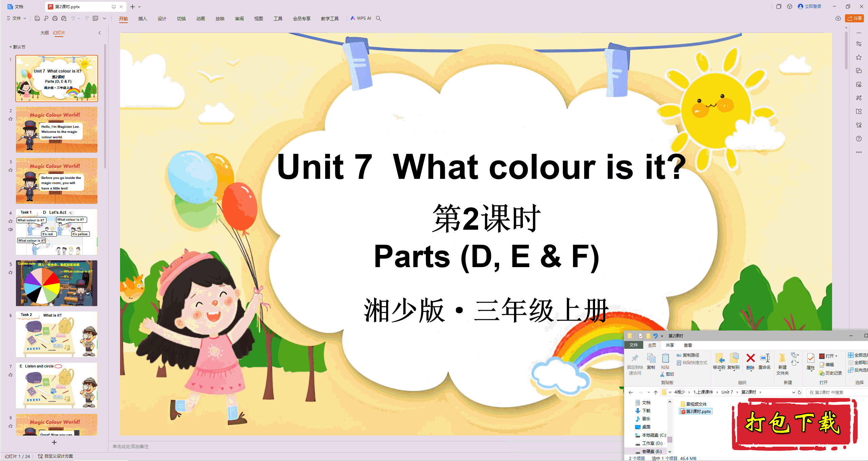Viewport: 868px width, 461px height.
Task: Click 自定义设计方案 in status bar
Action: pyautogui.click(x=56, y=456)
